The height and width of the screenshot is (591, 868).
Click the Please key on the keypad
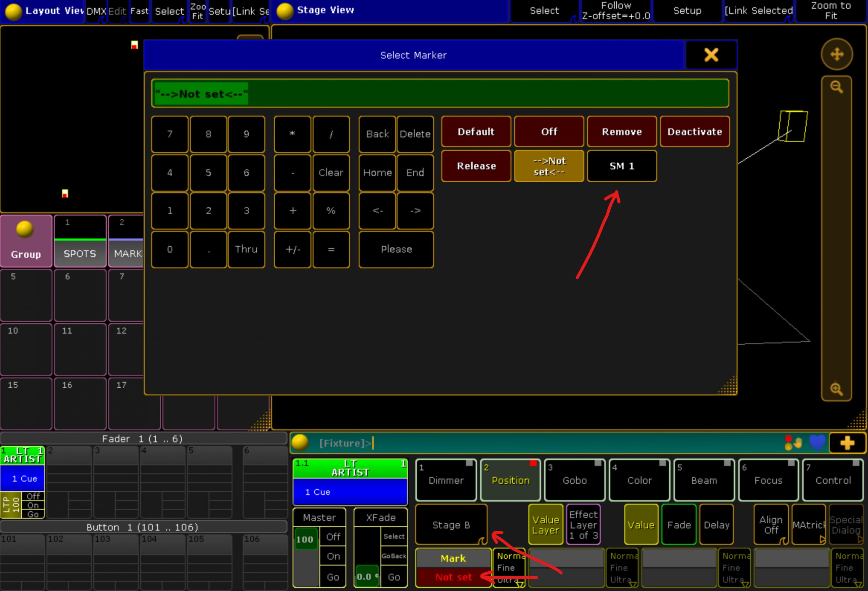coord(396,249)
